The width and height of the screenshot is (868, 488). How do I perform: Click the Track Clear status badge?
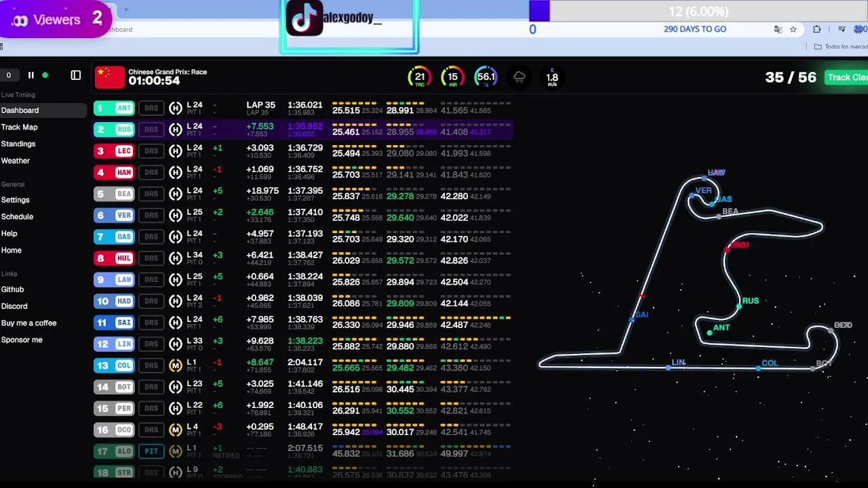point(846,77)
